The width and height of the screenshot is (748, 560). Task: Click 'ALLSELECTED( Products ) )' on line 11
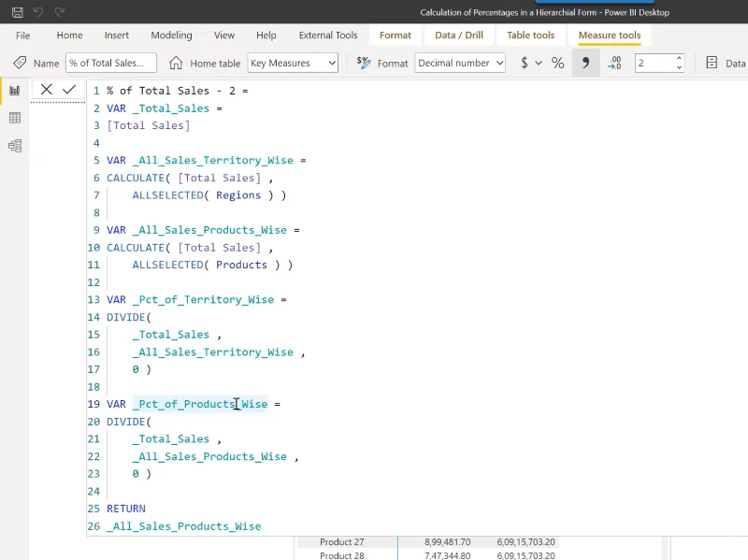(213, 265)
